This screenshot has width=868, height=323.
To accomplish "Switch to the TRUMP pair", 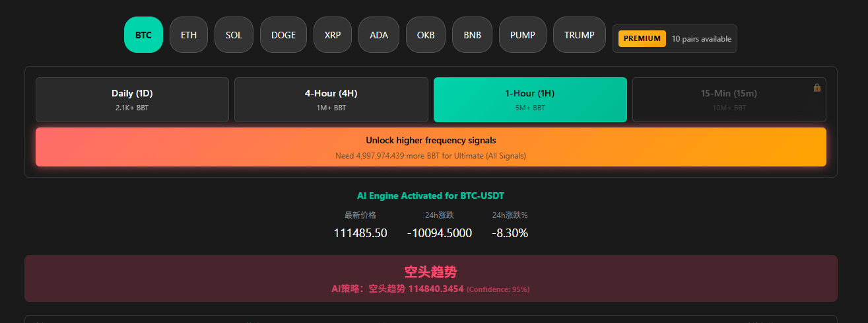I will click(x=579, y=35).
